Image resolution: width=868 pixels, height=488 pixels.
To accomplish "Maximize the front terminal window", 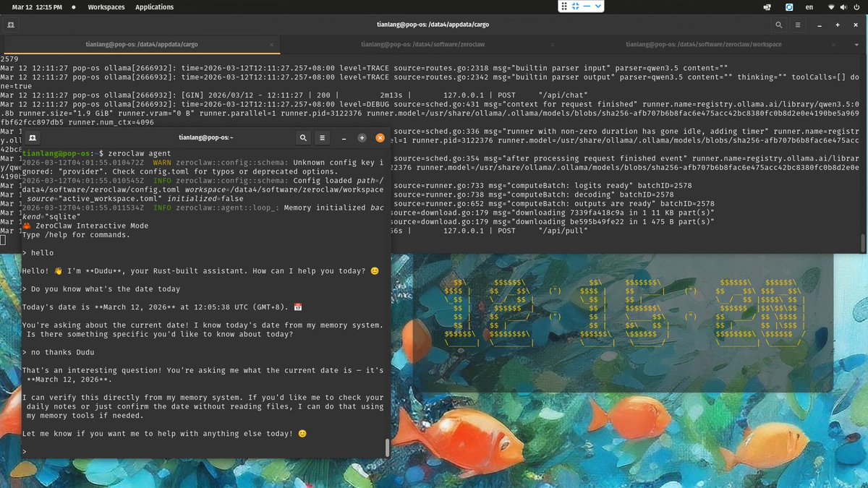I will coord(362,137).
